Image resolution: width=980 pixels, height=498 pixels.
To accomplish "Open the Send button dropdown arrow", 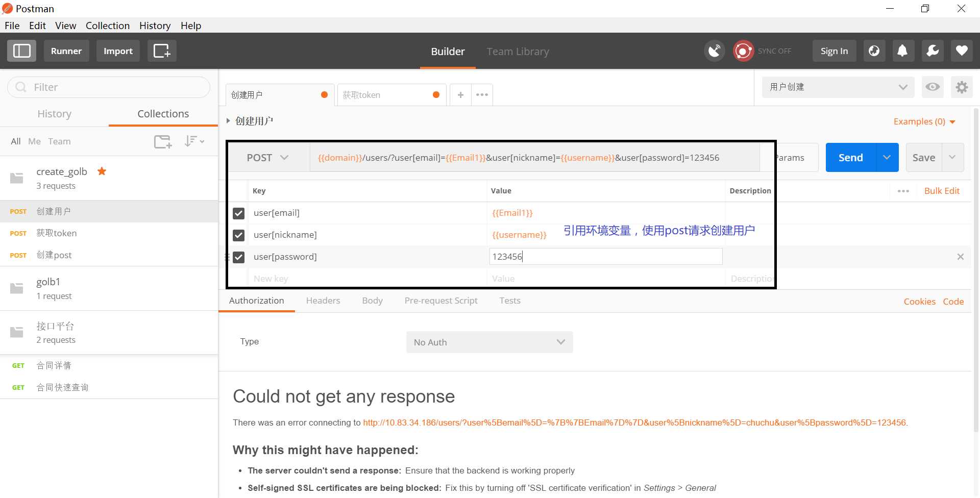I will (887, 158).
